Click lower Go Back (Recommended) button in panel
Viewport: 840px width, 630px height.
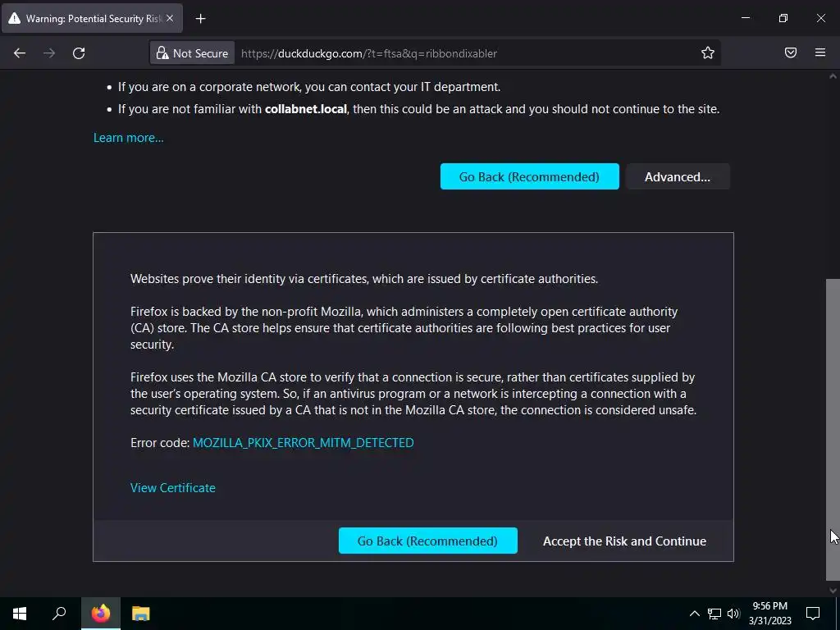point(427,541)
